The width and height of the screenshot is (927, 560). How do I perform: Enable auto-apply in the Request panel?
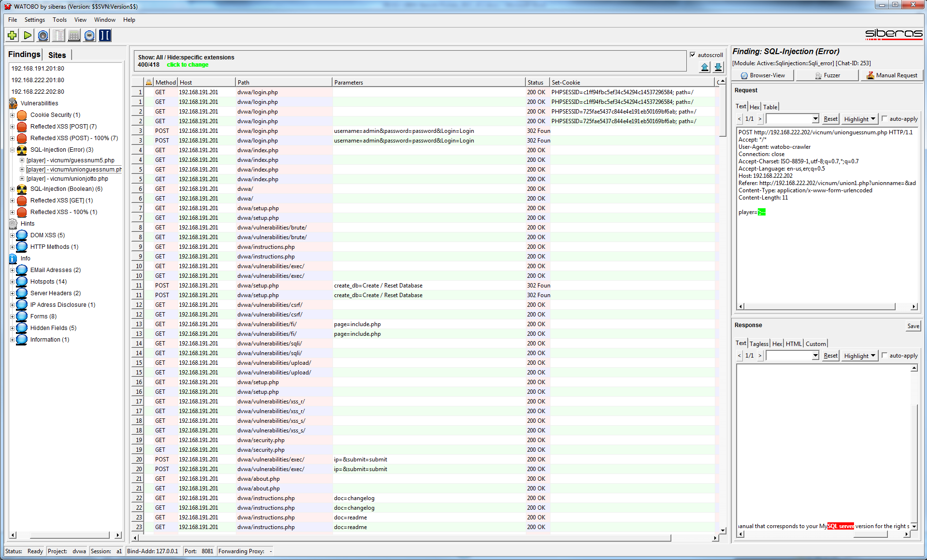click(884, 118)
